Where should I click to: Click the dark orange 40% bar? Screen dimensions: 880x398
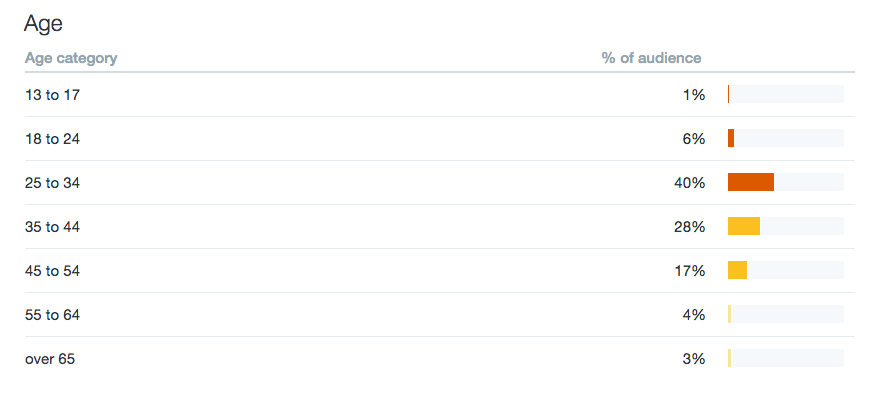click(x=751, y=182)
